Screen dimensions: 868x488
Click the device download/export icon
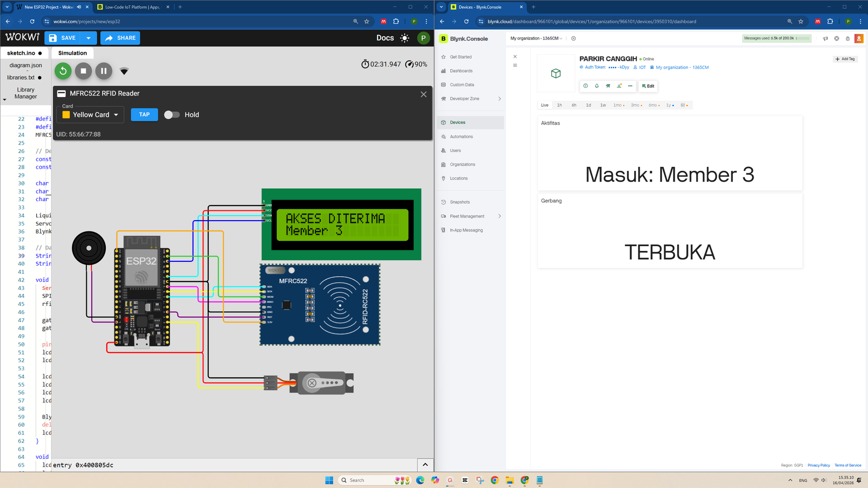click(x=619, y=86)
